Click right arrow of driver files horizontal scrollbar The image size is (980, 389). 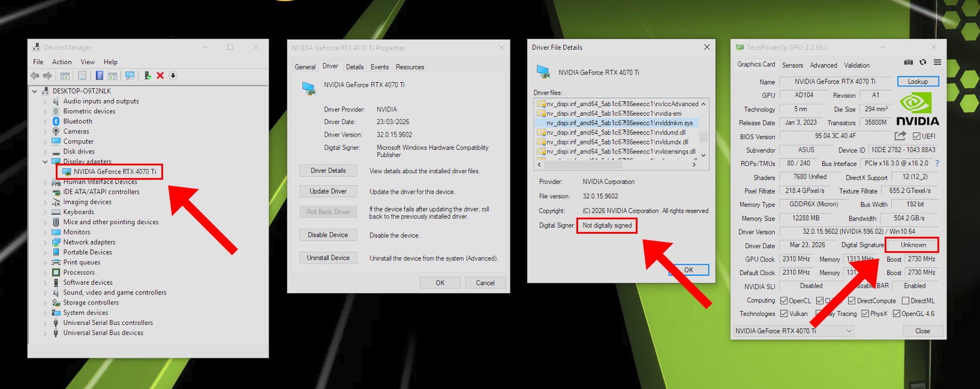694,164
